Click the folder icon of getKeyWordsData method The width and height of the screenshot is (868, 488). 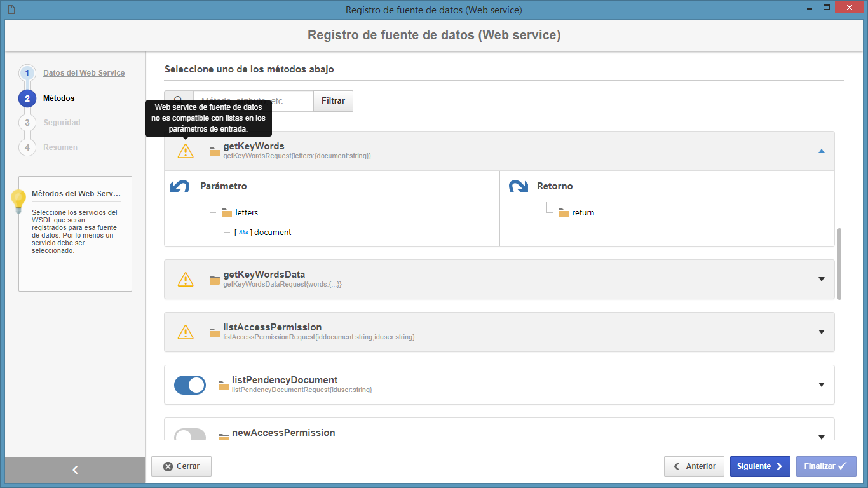215,280
